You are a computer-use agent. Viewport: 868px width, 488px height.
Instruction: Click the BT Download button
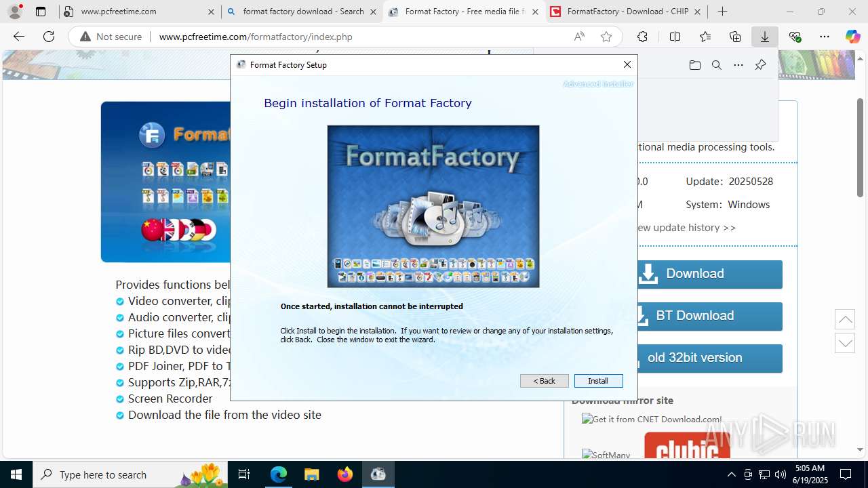point(709,316)
